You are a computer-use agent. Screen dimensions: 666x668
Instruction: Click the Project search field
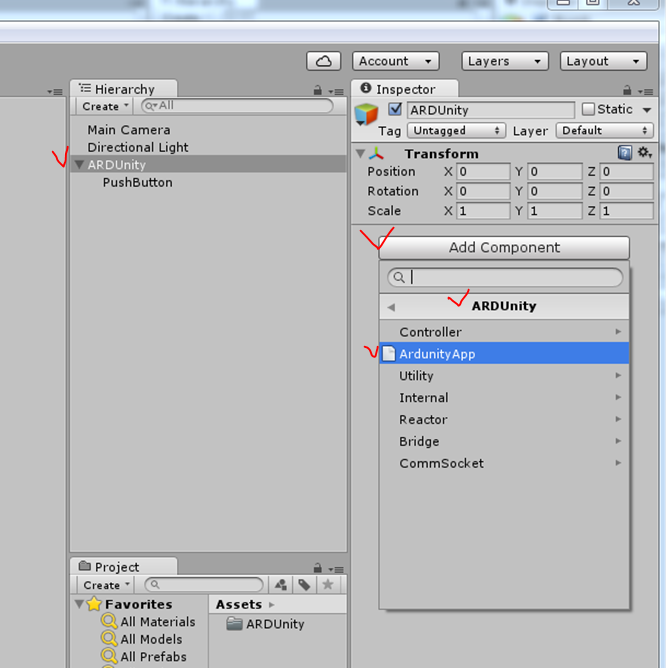(204, 584)
